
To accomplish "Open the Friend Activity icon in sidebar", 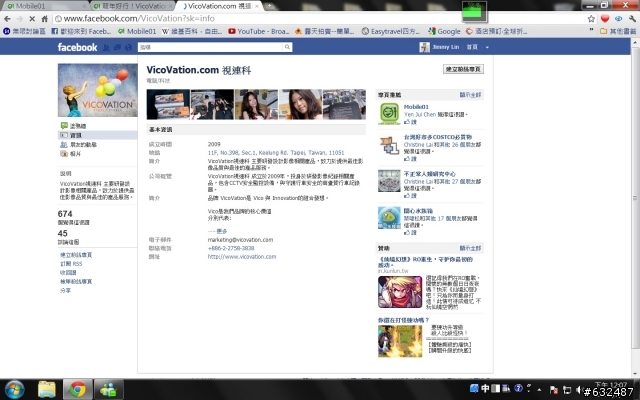I will (64, 144).
